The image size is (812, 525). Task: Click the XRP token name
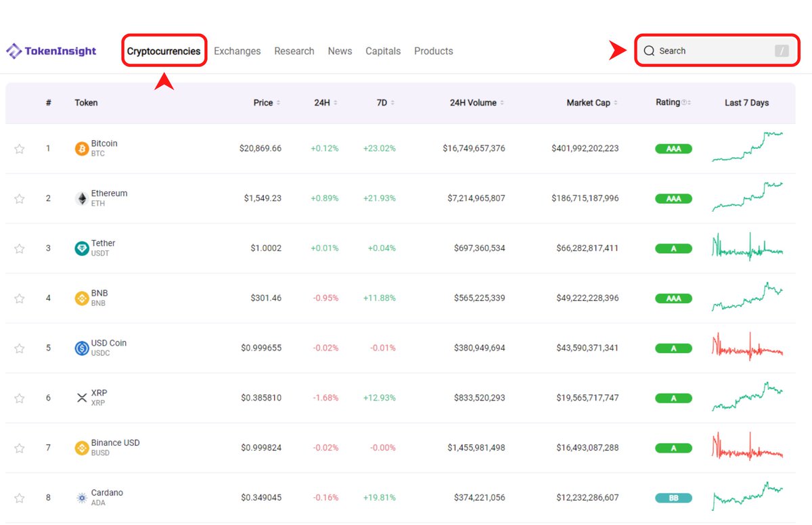(99, 393)
